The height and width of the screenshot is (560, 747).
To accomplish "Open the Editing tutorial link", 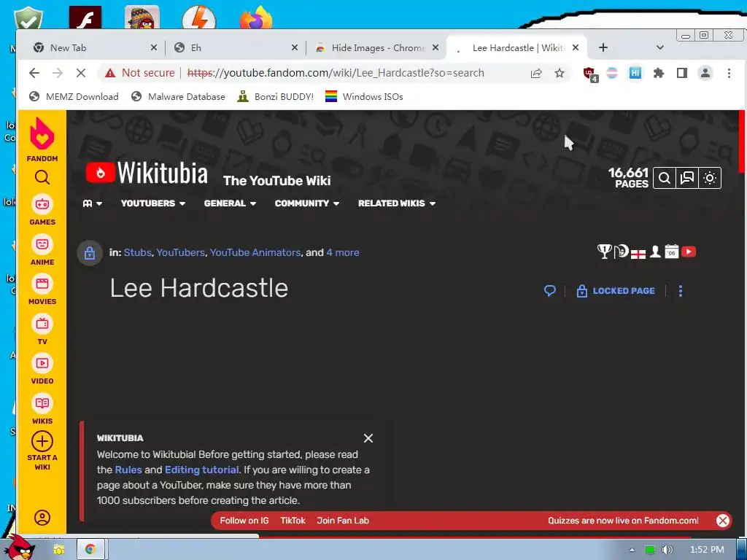I will (201, 470).
